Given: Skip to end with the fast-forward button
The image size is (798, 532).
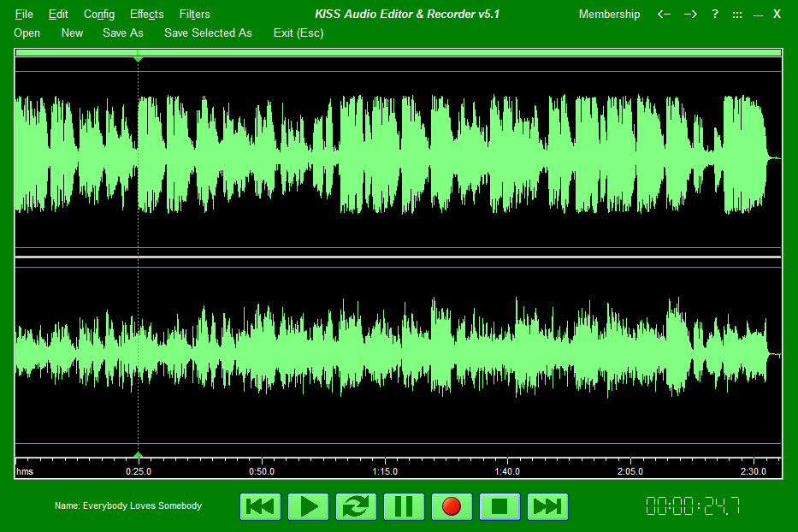Looking at the screenshot, I should pos(547,506).
